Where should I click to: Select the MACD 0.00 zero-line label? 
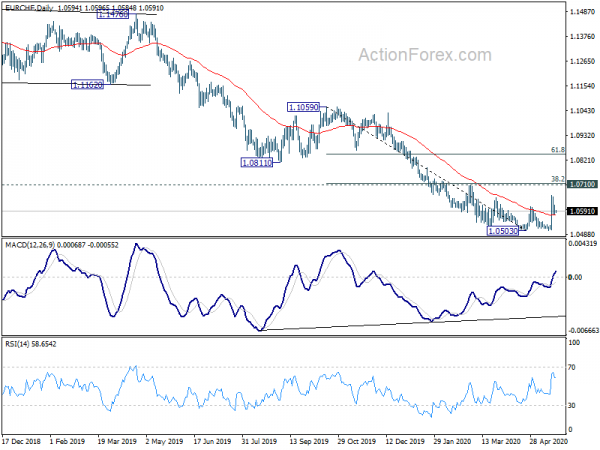pyautogui.click(x=575, y=277)
